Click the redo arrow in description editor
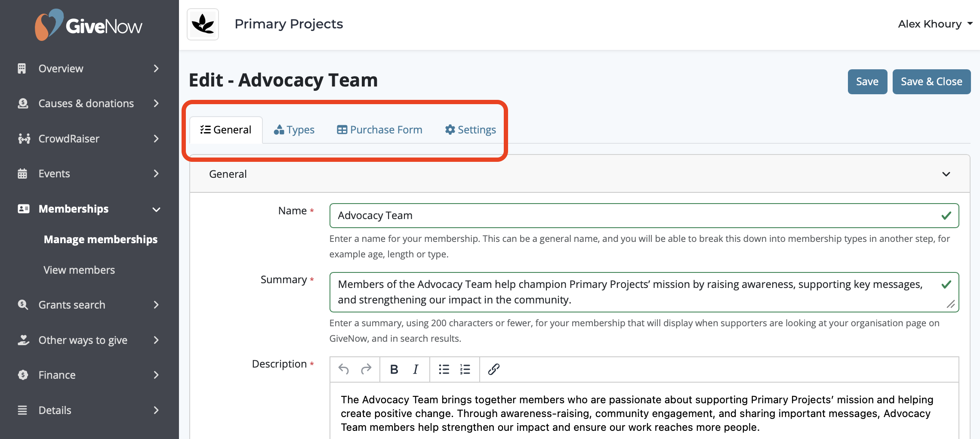 (366, 369)
